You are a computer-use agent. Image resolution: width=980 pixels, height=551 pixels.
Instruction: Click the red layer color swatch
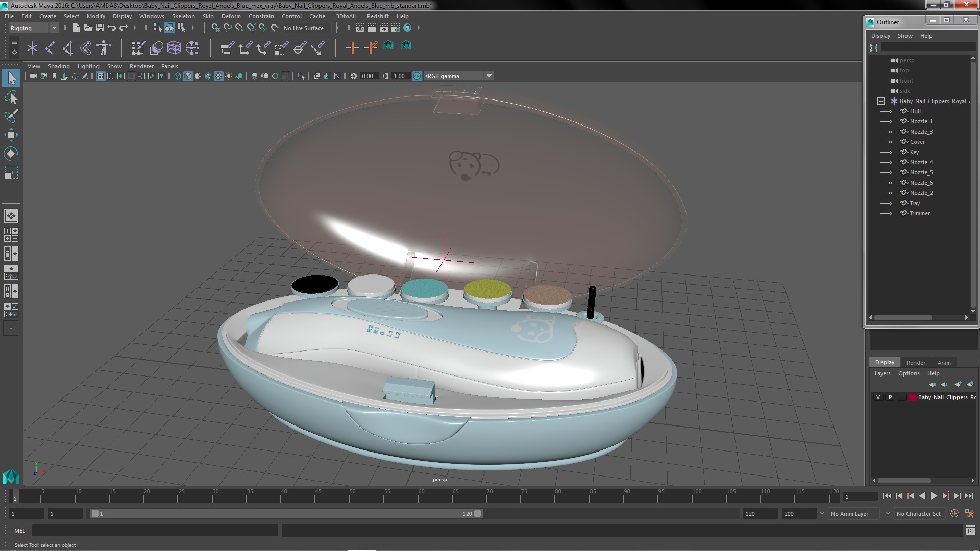pos(912,397)
